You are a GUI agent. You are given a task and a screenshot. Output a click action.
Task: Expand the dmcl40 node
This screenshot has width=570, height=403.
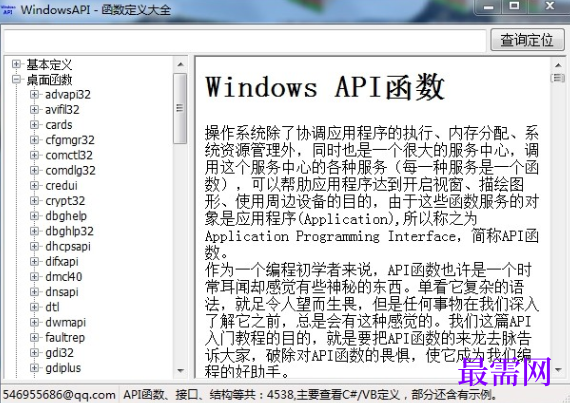[34, 277]
